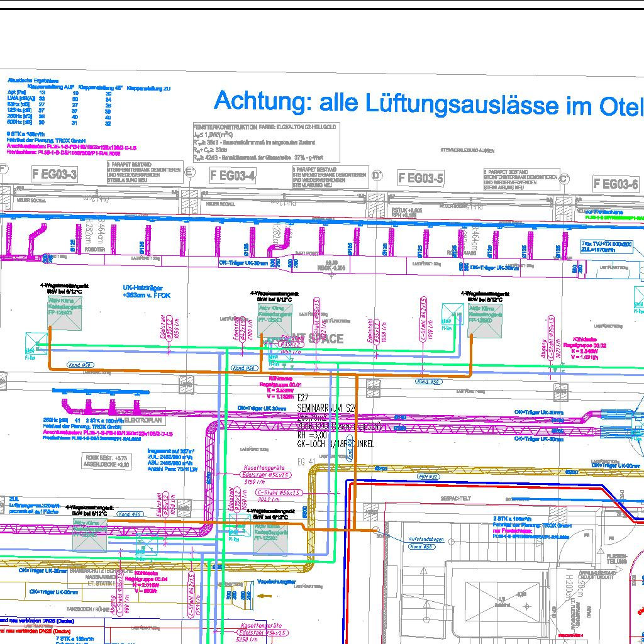This screenshot has width=644, height=644.
Task: Click the 'Edelstahl ø54x1,5' tag above '3150 l/h'
Action: [x=266, y=475]
